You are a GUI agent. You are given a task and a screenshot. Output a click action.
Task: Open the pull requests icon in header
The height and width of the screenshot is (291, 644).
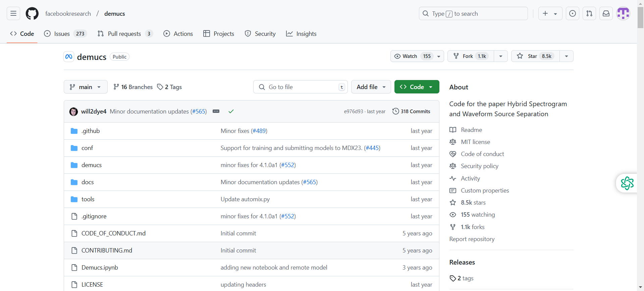coord(589,14)
